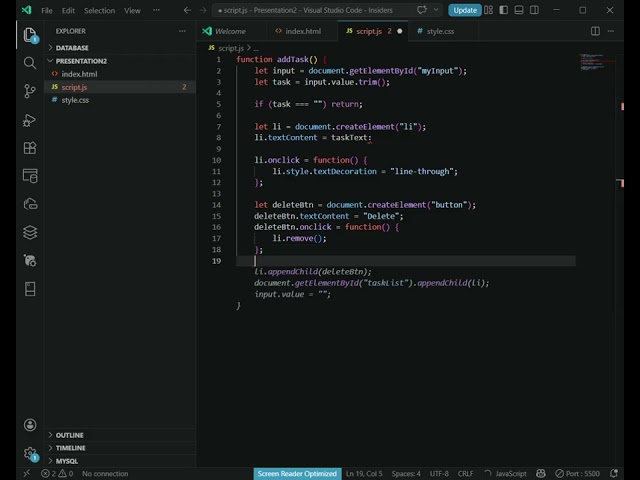Open Remote Explorer icon in activity bar
This screenshot has height=480, width=640.
point(30,176)
